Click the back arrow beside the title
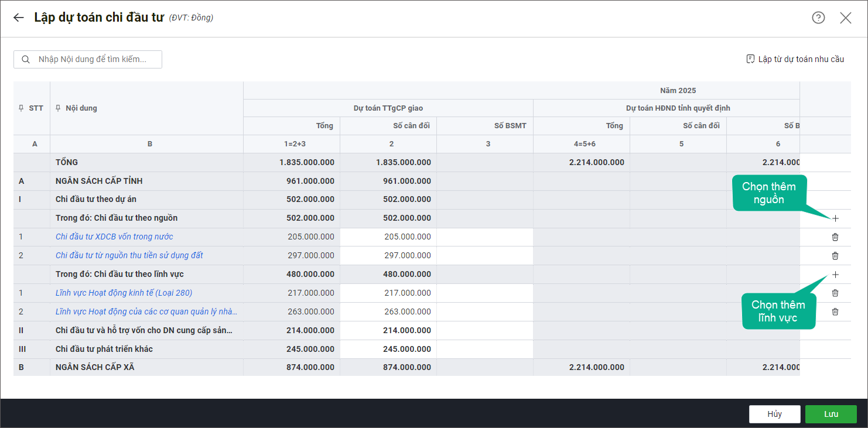 click(19, 18)
